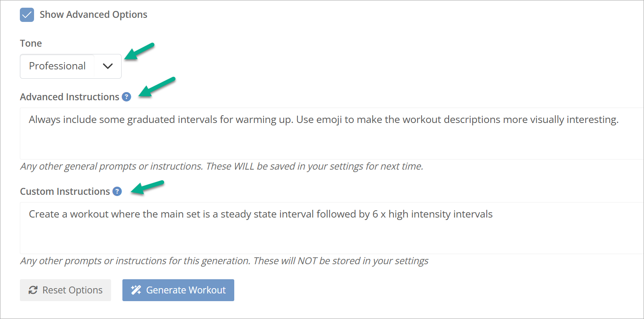Viewport: 644px width, 319px height.
Task: Open the Tone combo box showing Professional
Action: click(x=71, y=66)
